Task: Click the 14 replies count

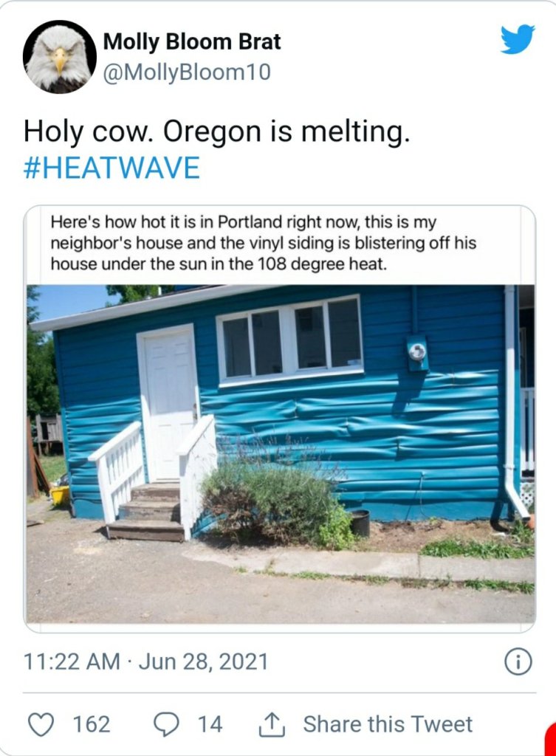Action: [210, 724]
